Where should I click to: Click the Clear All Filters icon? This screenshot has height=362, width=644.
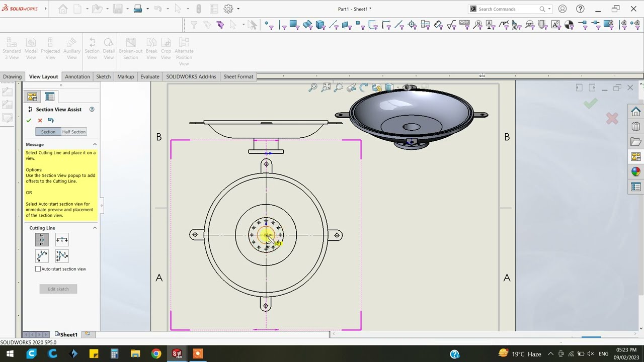click(x=207, y=25)
